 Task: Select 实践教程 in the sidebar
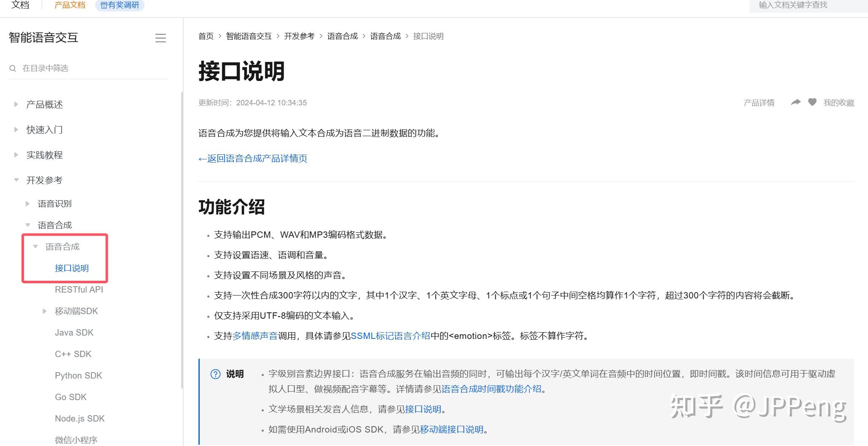(44, 155)
